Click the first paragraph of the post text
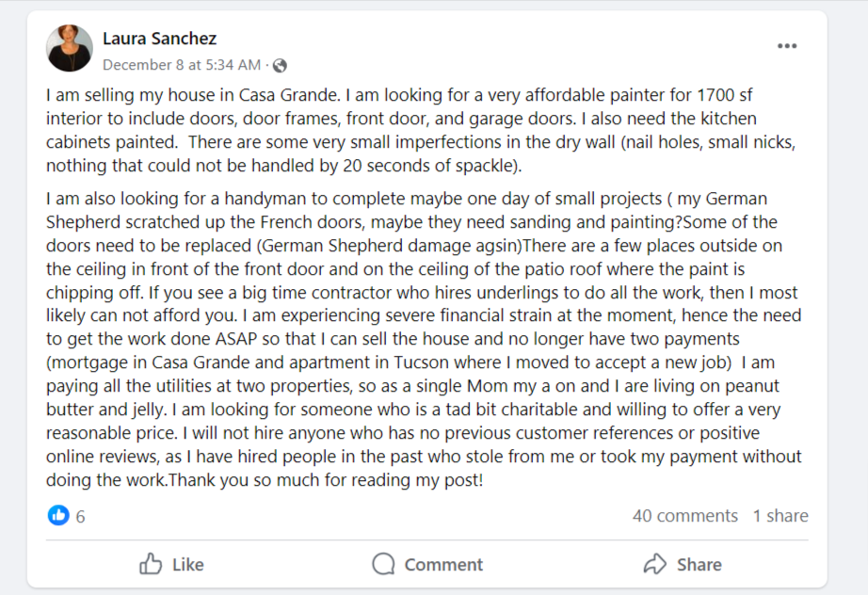This screenshot has height=595, width=868. 424,130
